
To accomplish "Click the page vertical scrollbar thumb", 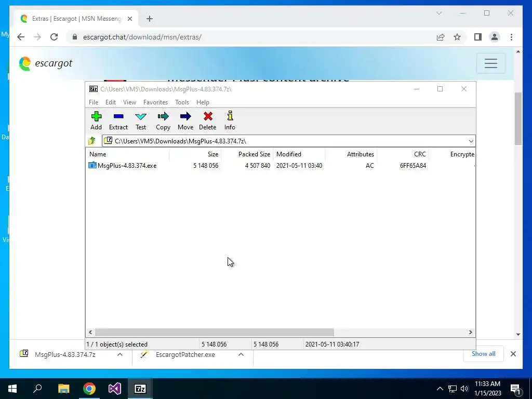I will tap(518, 118).
